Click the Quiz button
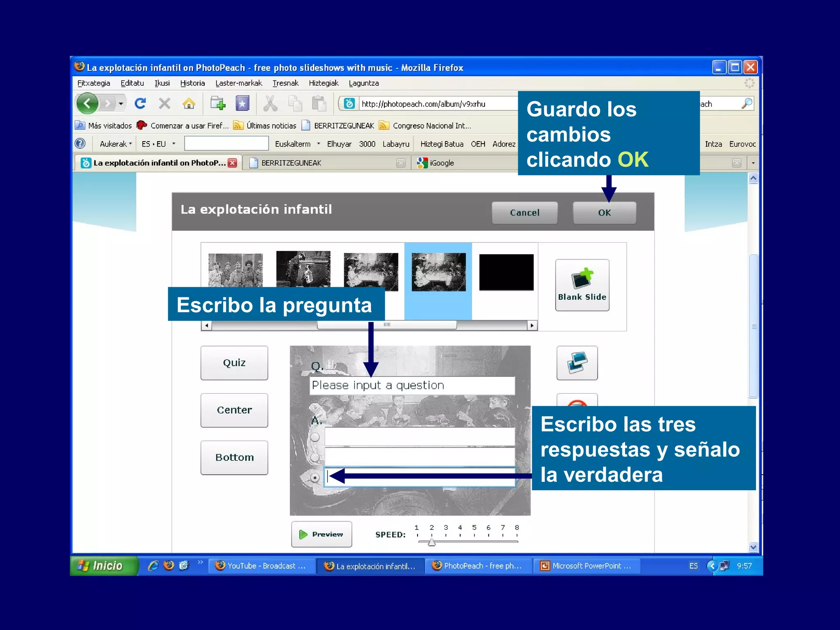 234,363
